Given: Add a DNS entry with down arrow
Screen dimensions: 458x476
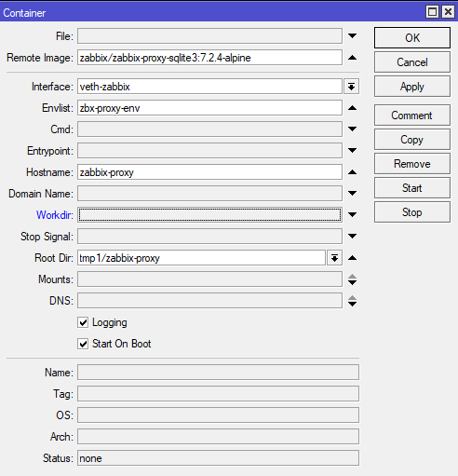Looking at the screenshot, I should [352, 304].
